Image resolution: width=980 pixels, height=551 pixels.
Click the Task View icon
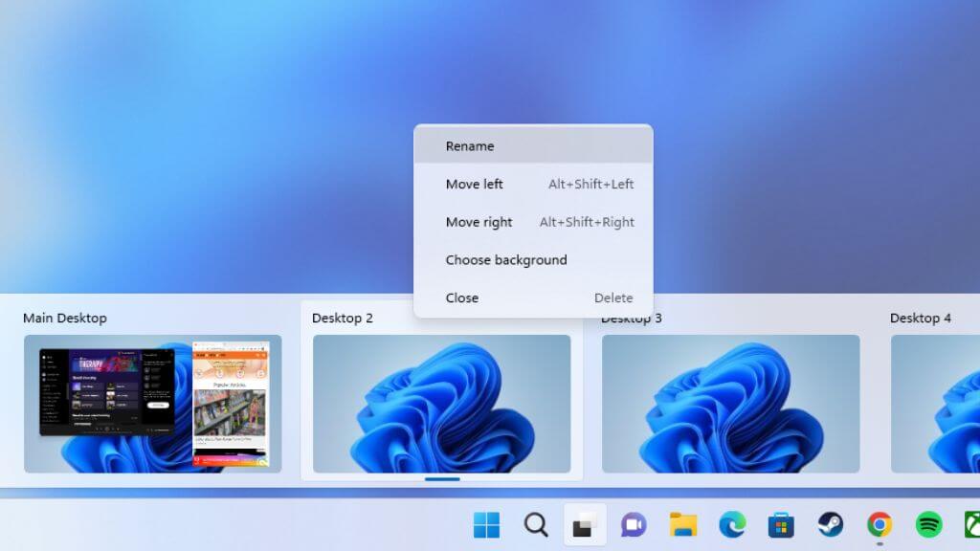pos(585,525)
